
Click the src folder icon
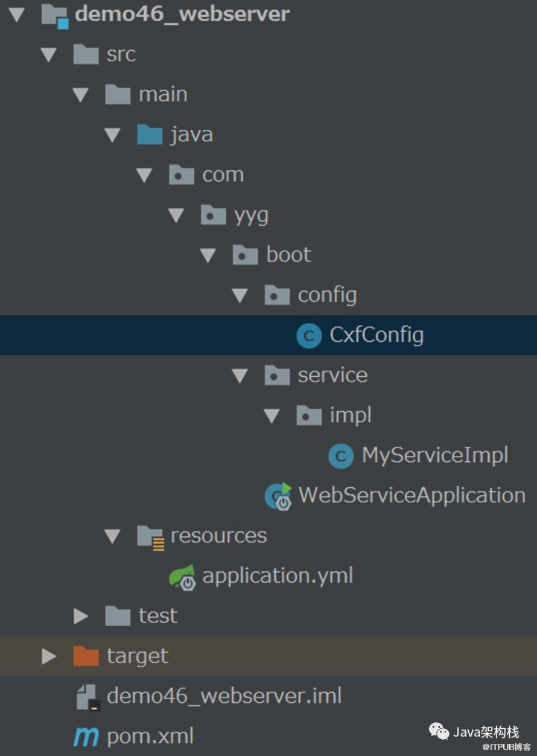pos(86,54)
